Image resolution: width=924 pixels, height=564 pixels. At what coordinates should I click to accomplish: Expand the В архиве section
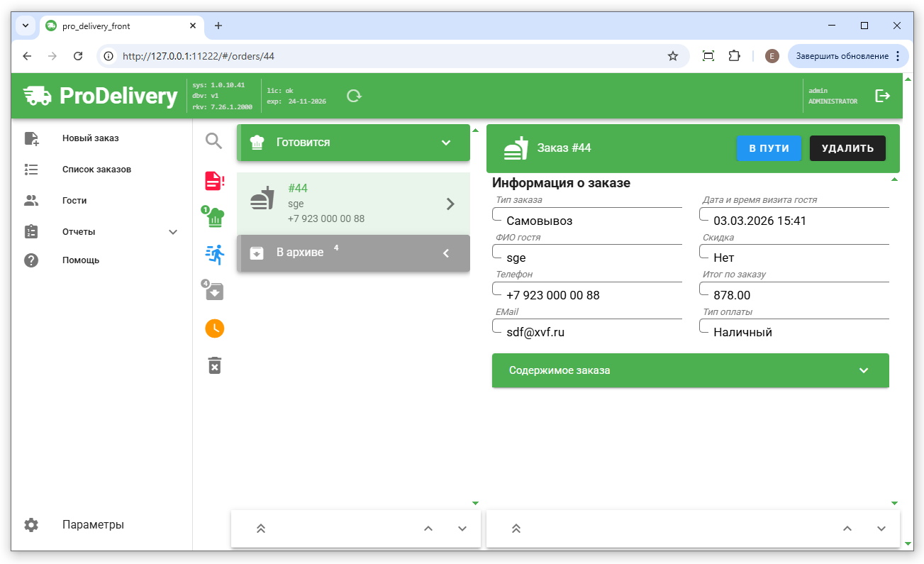445,253
